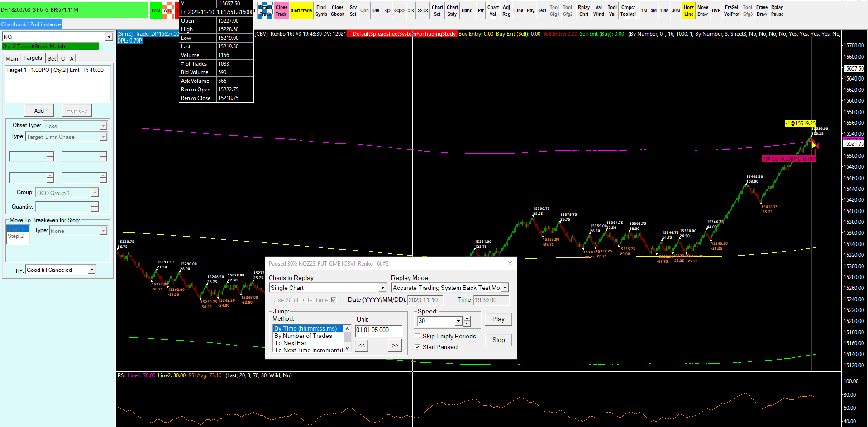Image resolution: width=868 pixels, height=427 pixels.
Task: Toggle the Use Start Date-Time checkbox
Action: pos(334,300)
